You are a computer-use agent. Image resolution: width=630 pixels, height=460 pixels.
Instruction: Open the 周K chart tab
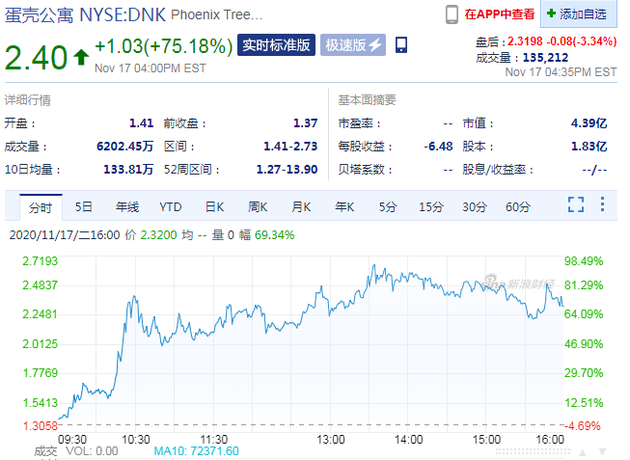[x=258, y=207]
